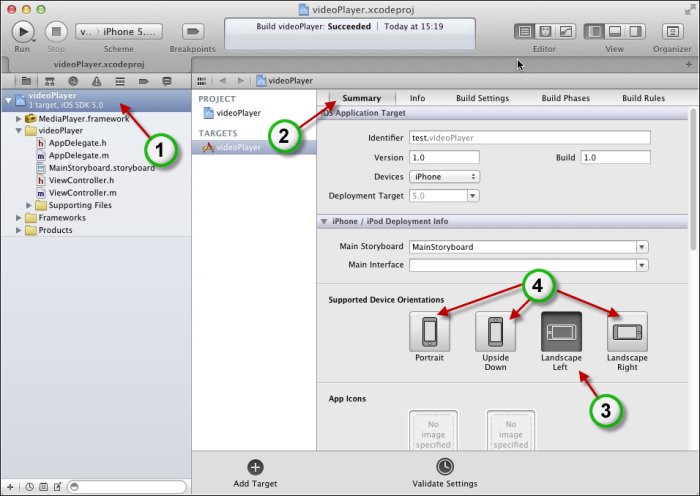
Task: Collapse iPhone / iPod Deployment Info section
Action: click(324, 221)
